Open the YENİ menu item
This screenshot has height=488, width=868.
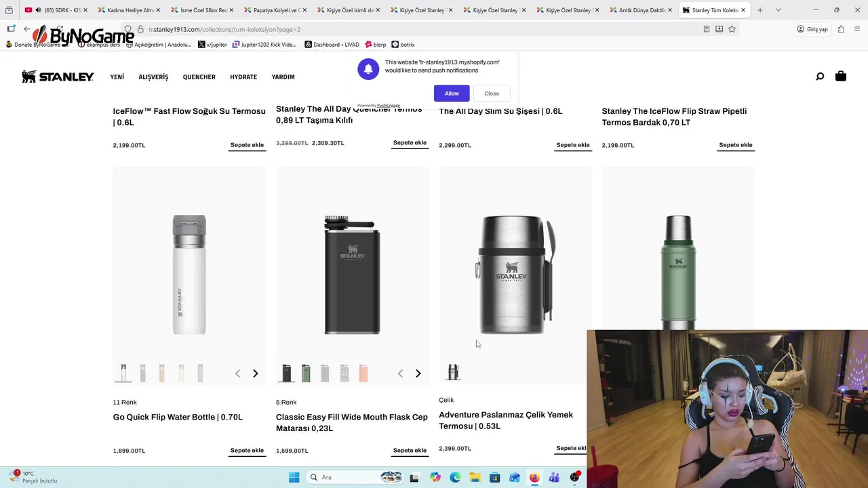click(117, 77)
